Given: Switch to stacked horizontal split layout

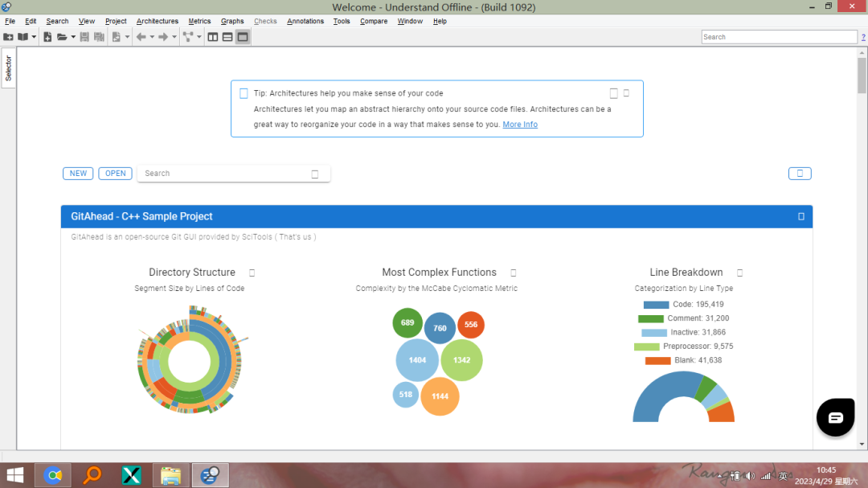Looking at the screenshot, I should 227,37.
